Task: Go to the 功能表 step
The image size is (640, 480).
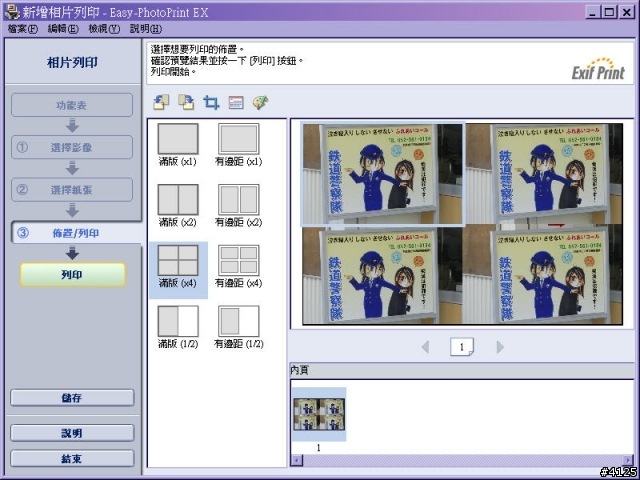Action: click(72, 105)
